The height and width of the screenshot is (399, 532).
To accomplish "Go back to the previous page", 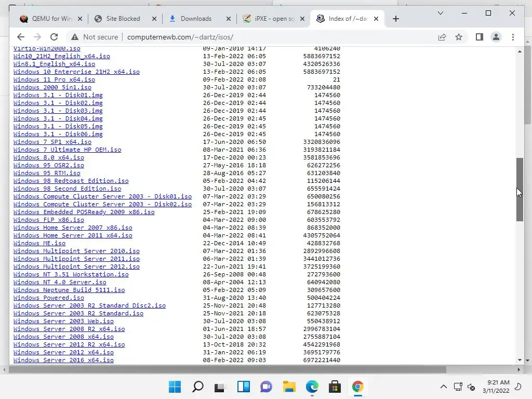I will point(21,37).
